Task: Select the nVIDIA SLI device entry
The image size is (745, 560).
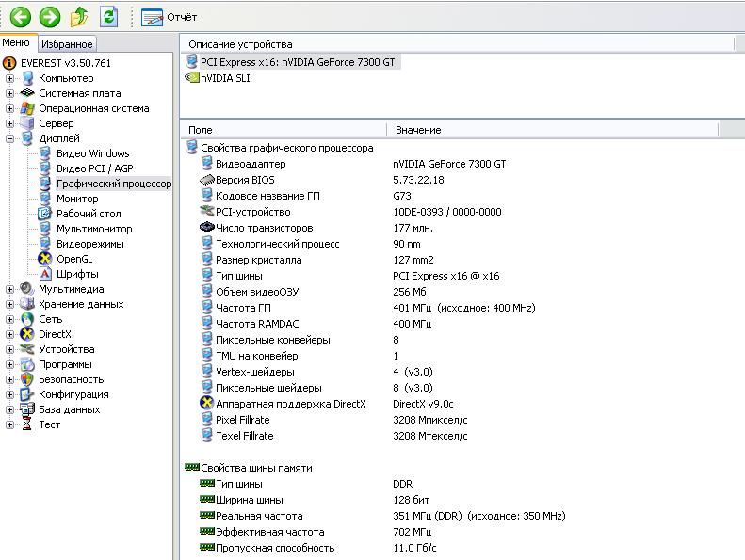Action: pyautogui.click(x=219, y=78)
